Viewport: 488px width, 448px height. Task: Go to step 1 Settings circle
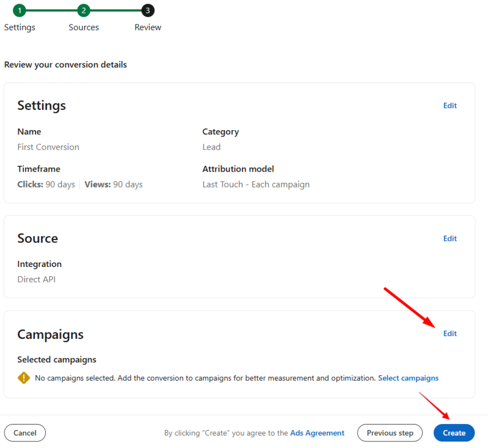point(19,10)
